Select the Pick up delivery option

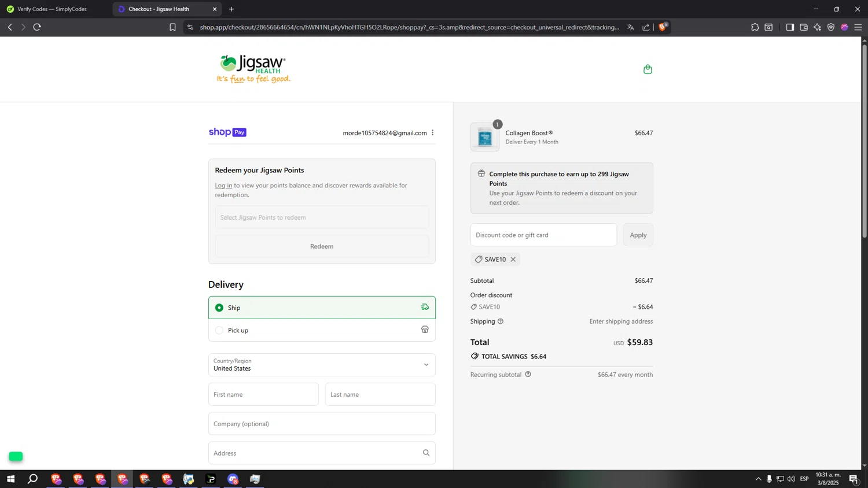(x=322, y=330)
